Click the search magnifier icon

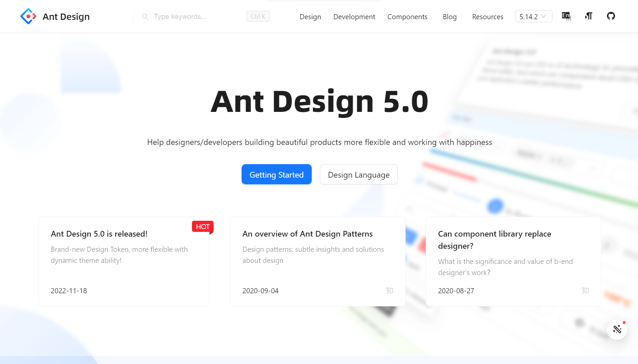pyautogui.click(x=145, y=17)
